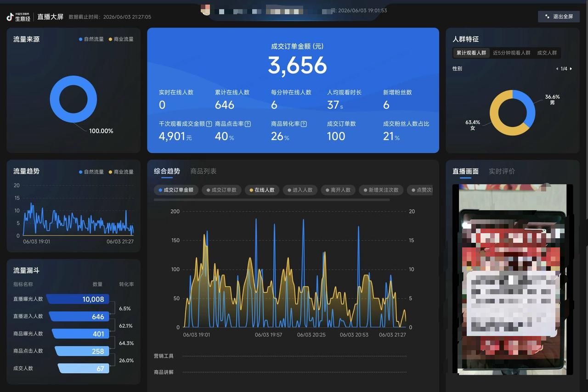Toggle 自然流量 legend in 流量趋势 panel
588x392 pixels.
tap(91, 172)
